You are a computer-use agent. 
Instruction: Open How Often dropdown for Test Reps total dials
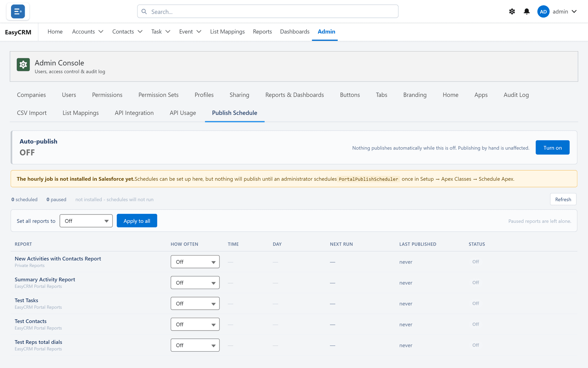coord(195,345)
